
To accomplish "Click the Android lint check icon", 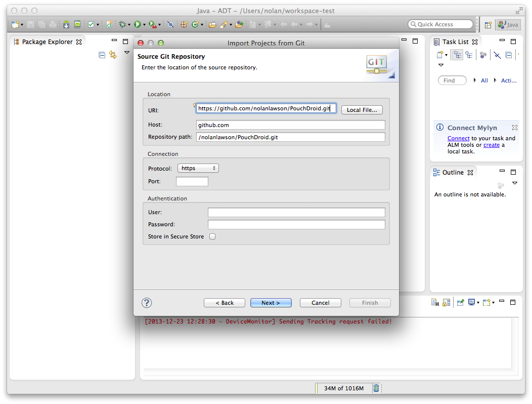I will point(91,24).
